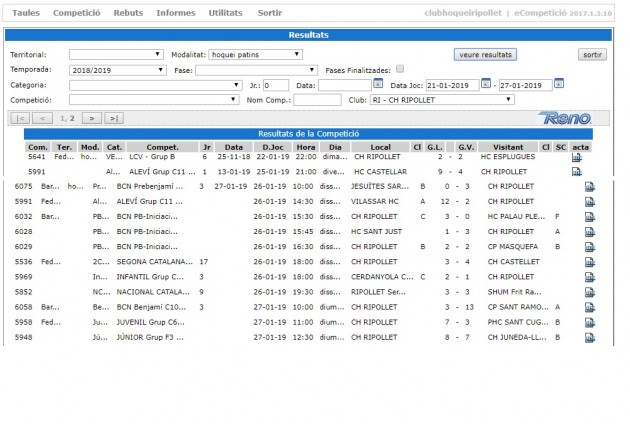
Task: Open the Competició menu in the top bar
Action: click(77, 13)
